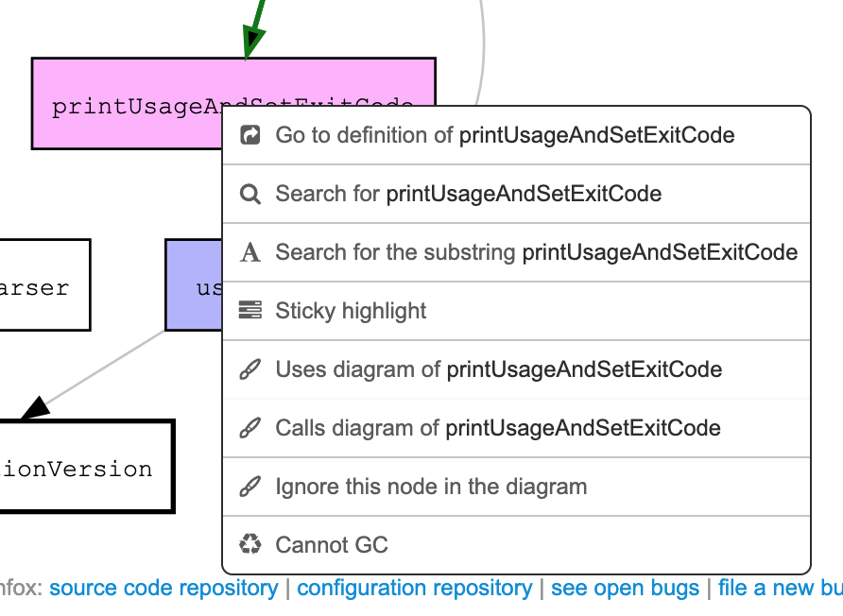843x616 pixels.
Task: Open the configuration repository link
Action: coord(414,588)
